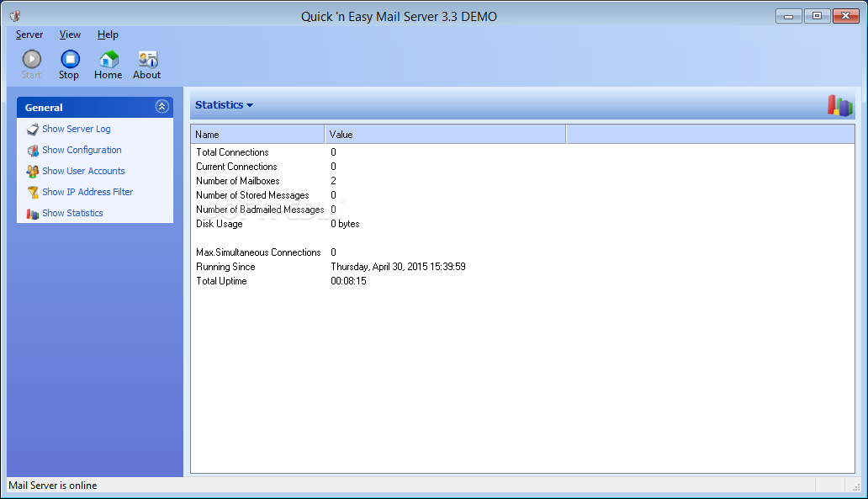Viewport: 868px width, 499px height.
Task: Click the greyed-out Start server button
Action: pos(32,64)
